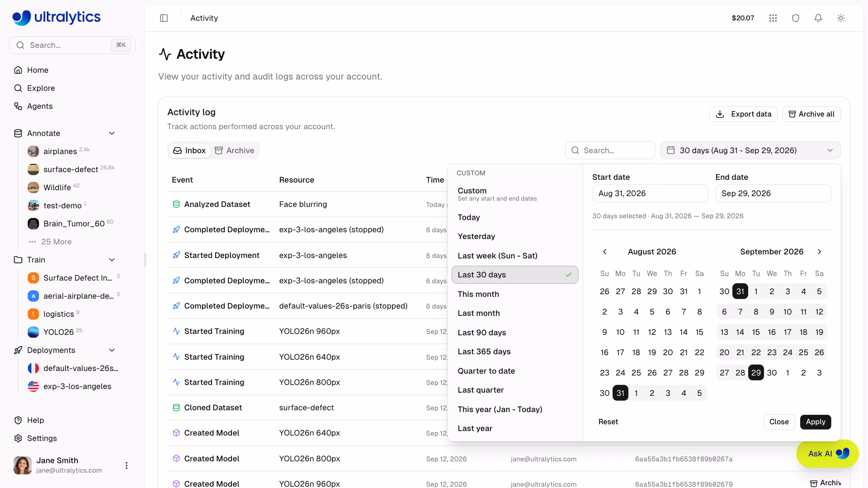Open notifications bell

pyautogui.click(x=818, y=18)
